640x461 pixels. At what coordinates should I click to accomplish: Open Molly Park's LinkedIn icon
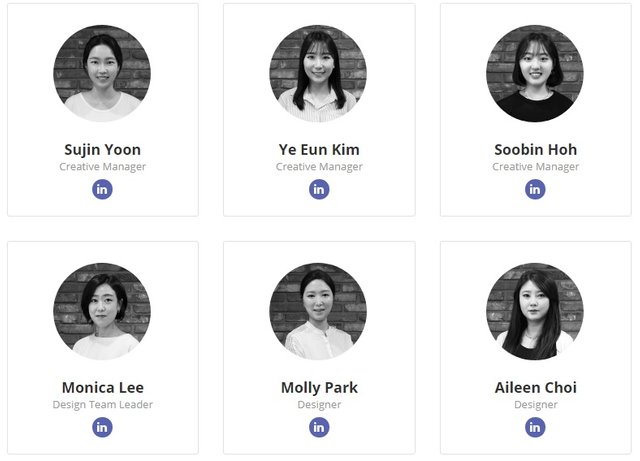click(x=319, y=427)
